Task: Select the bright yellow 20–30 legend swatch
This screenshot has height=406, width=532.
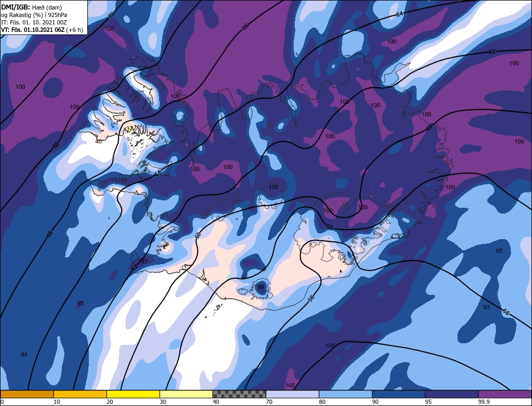Action: point(133,394)
